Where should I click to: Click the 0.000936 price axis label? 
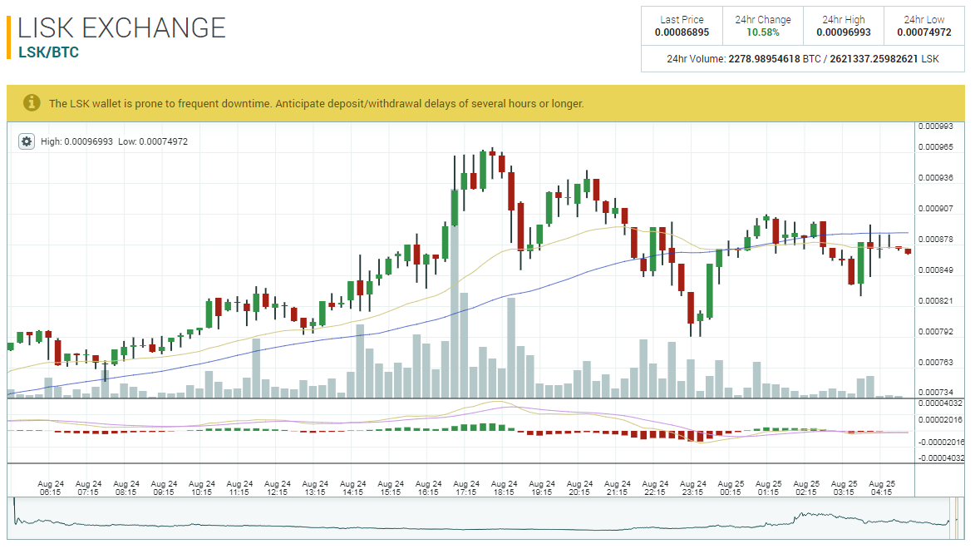936,178
